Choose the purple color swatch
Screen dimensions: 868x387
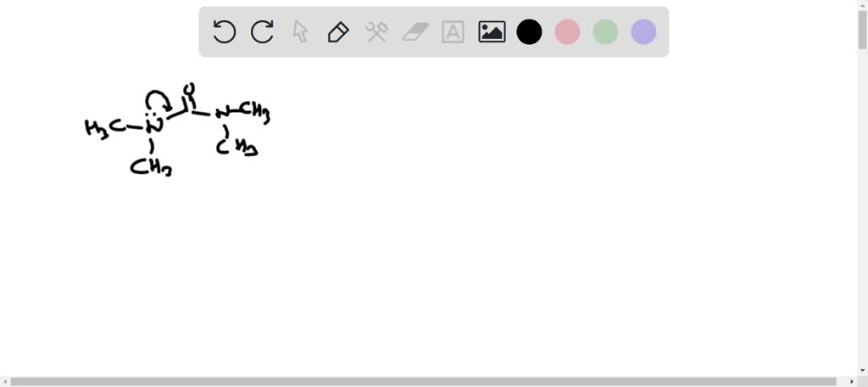pyautogui.click(x=644, y=32)
